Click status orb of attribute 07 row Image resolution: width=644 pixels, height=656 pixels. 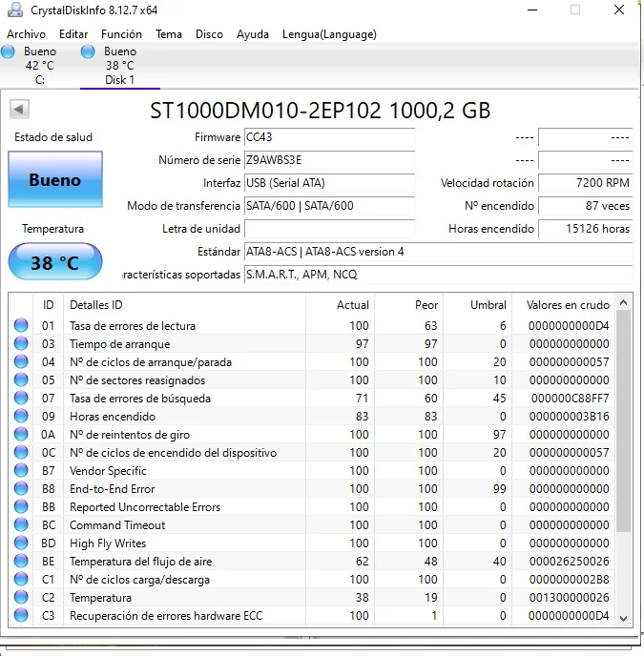[x=21, y=398]
